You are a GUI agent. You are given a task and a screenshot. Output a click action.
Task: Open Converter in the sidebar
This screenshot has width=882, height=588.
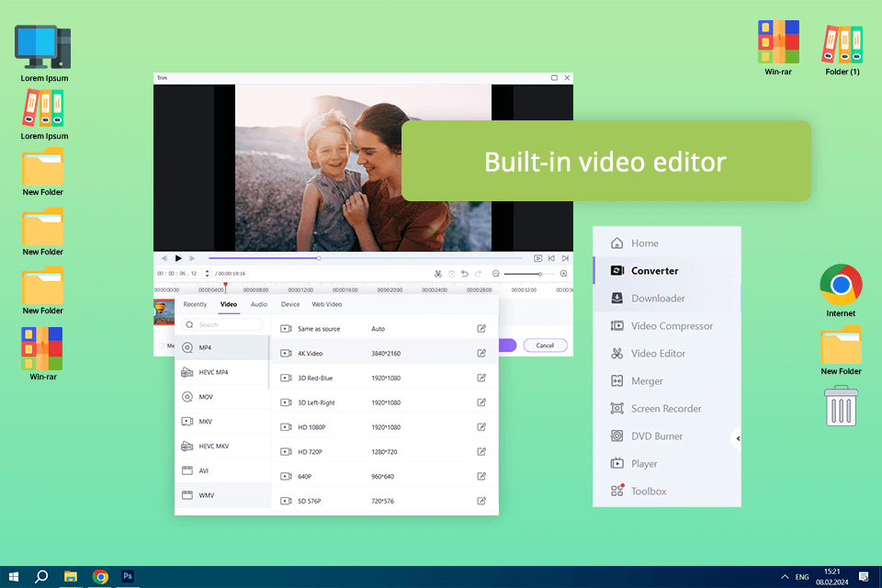coord(667,271)
